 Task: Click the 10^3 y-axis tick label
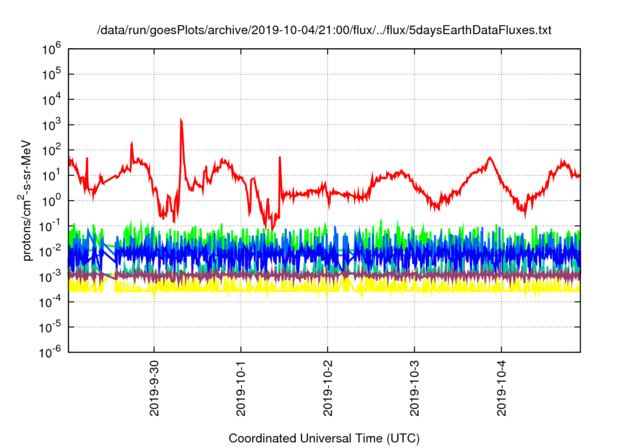[x=51, y=124]
